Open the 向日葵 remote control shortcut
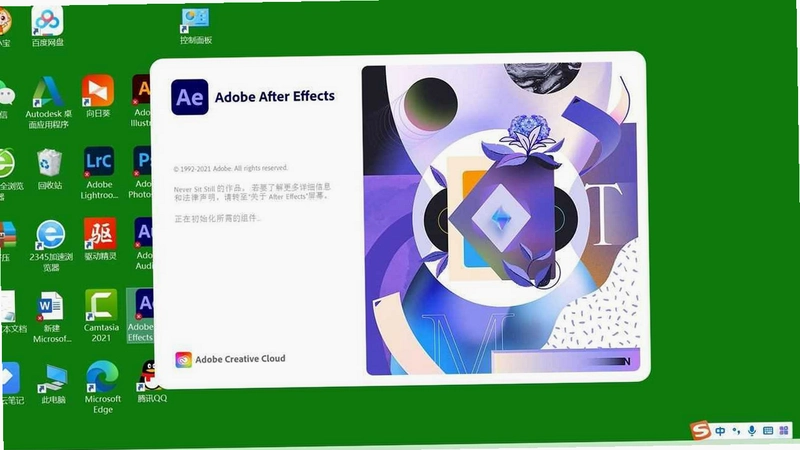This screenshot has height=450, width=800. (97, 96)
